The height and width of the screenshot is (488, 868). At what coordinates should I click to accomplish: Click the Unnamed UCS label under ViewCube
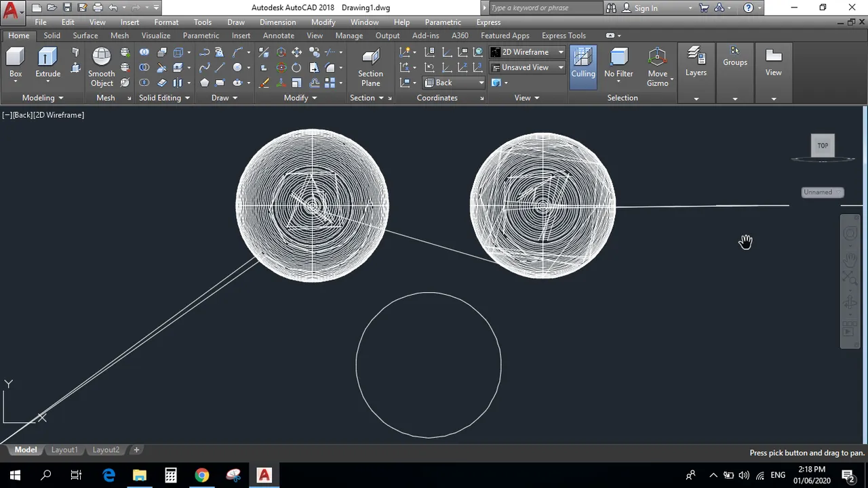pos(822,192)
